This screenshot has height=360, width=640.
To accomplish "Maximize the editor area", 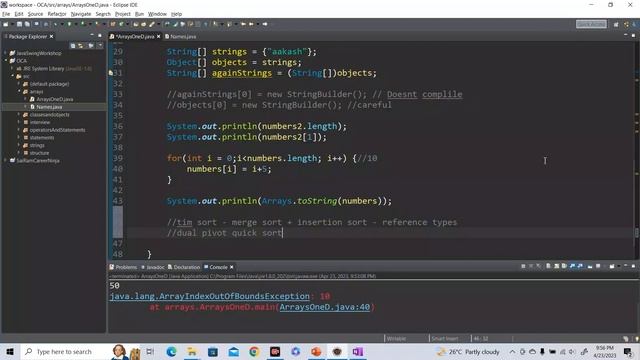I will click(x=633, y=36).
